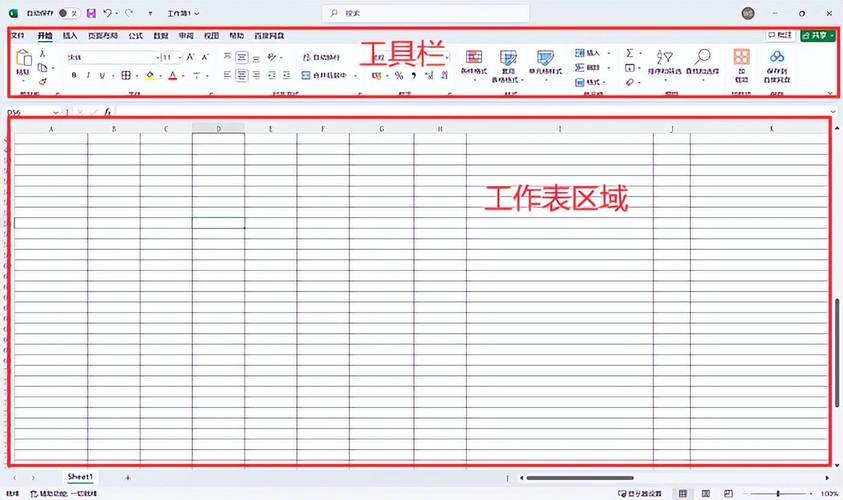Image resolution: width=843 pixels, height=500 pixels.
Task: Toggle italic formatting
Action: tap(88, 75)
